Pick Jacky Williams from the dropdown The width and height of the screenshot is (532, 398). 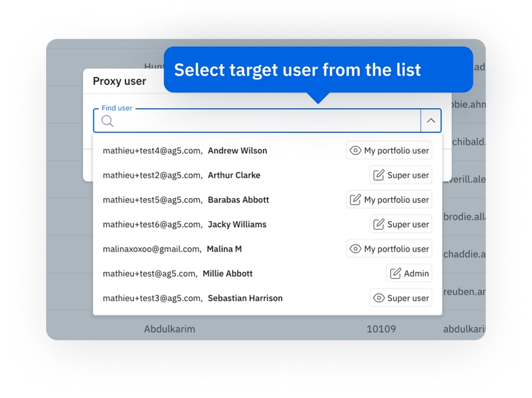(x=236, y=224)
